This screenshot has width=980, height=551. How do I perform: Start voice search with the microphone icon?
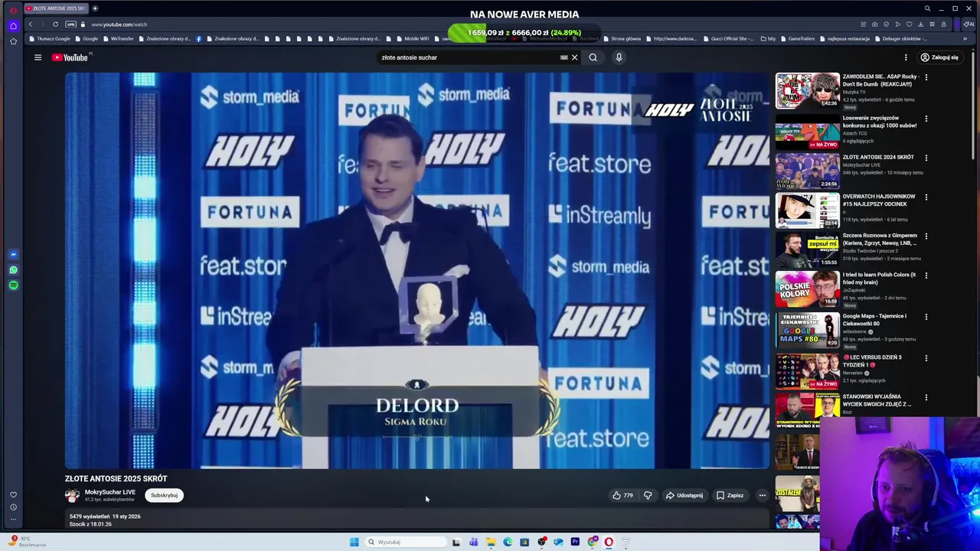coord(619,57)
